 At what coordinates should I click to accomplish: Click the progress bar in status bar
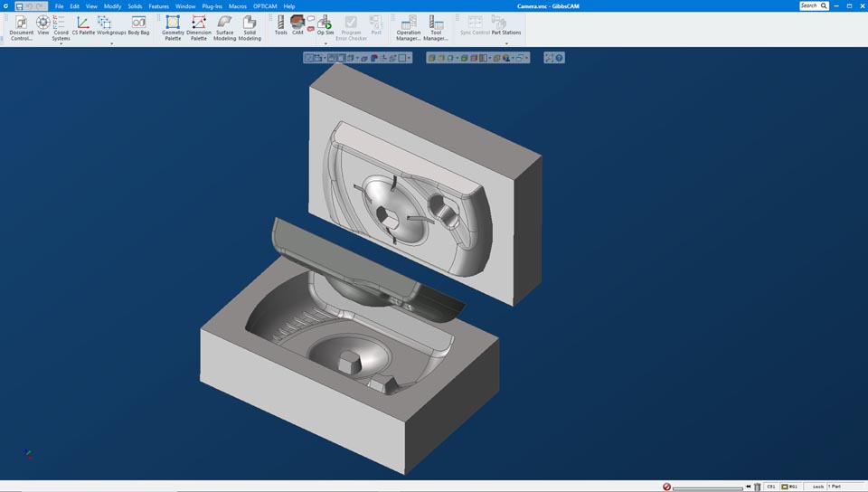pos(707,487)
